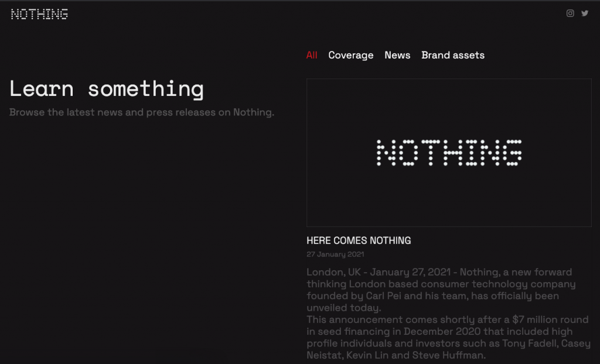Click the Learn something heading

tap(107, 89)
